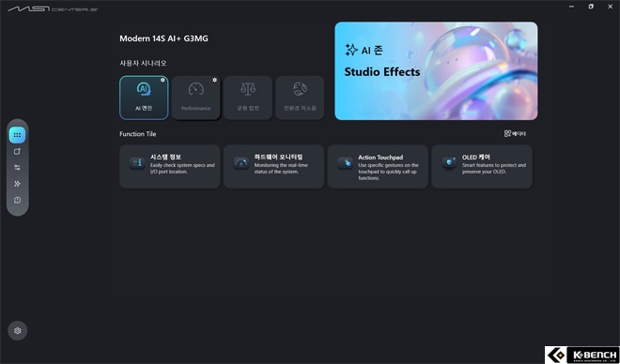
Task: Open the AI 존 Studio Effects banner
Action: [436, 71]
